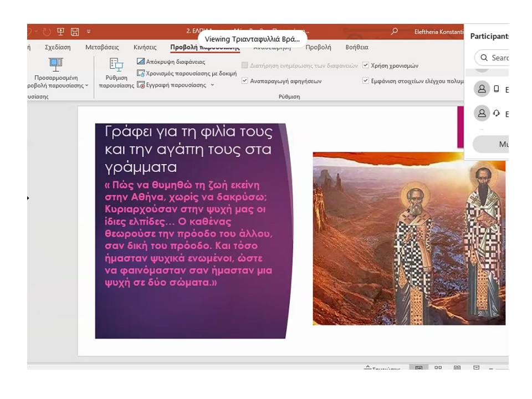The image size is (532, 399).
Task: Toggle Χρήση χρονισμών checkbox
Action: pos(366,65)
